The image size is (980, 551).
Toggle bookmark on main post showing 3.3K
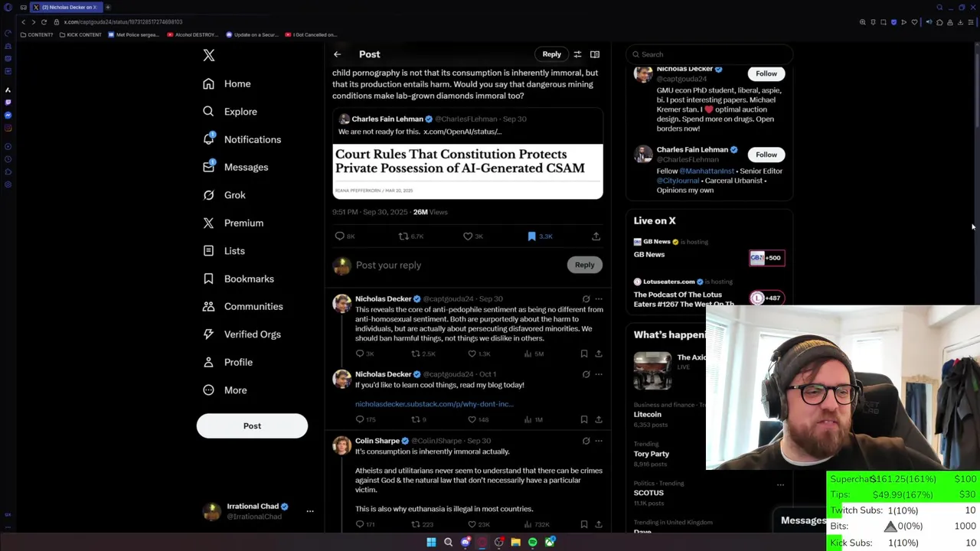[540, 236]
